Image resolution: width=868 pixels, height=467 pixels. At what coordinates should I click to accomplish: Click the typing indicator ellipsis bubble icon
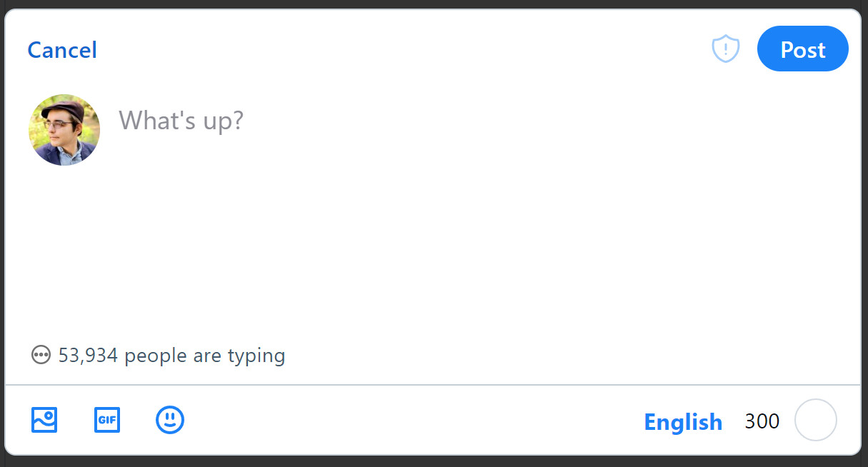(x=41, y=355)
